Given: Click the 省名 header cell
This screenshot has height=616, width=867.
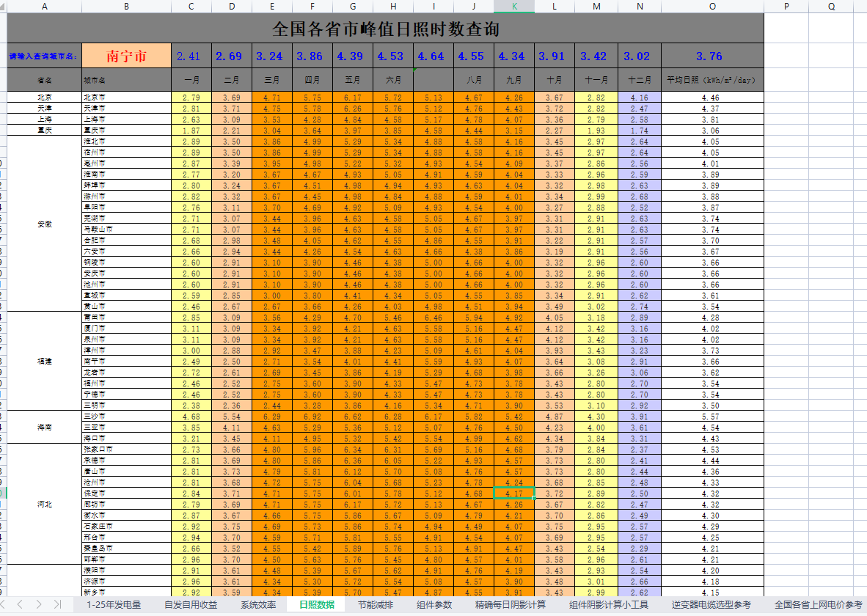Looking at the screenshot, I should [x=44, y=80].
